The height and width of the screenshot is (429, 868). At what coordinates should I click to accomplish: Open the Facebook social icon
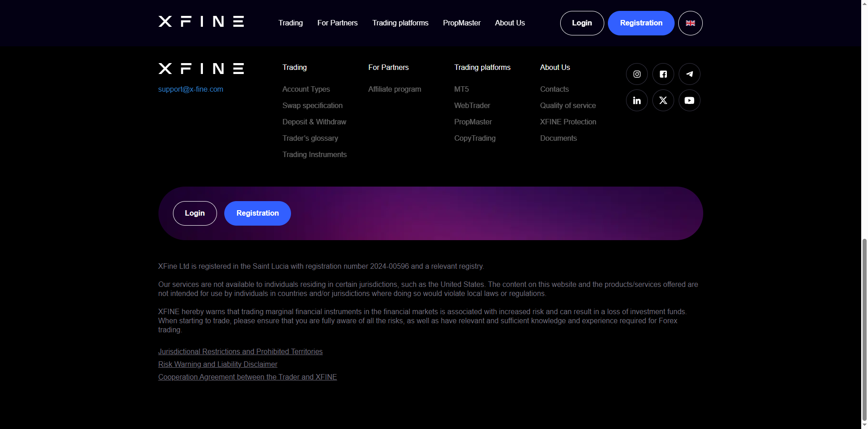point(663,74)
